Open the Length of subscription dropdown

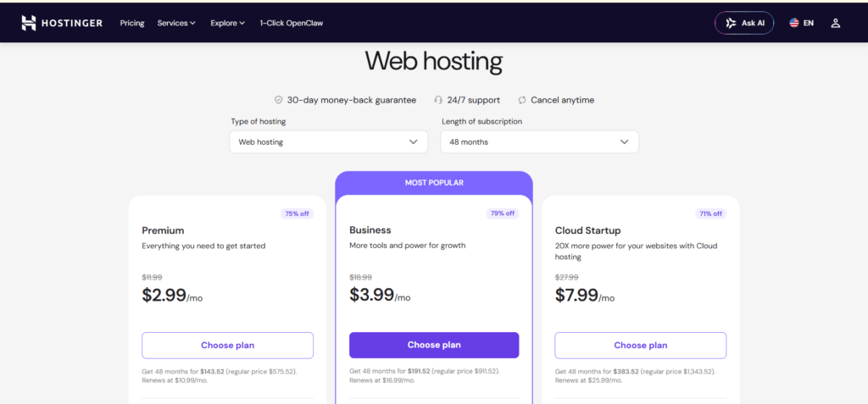(539, 141)
